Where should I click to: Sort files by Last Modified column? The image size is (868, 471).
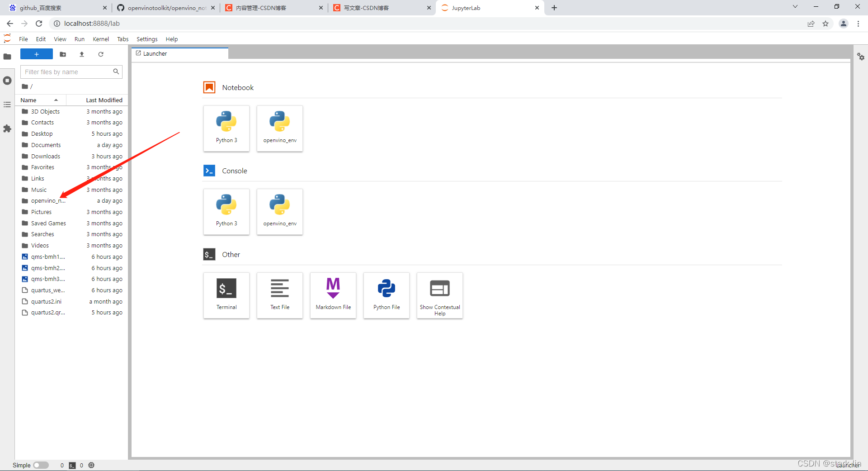(97, 100)
